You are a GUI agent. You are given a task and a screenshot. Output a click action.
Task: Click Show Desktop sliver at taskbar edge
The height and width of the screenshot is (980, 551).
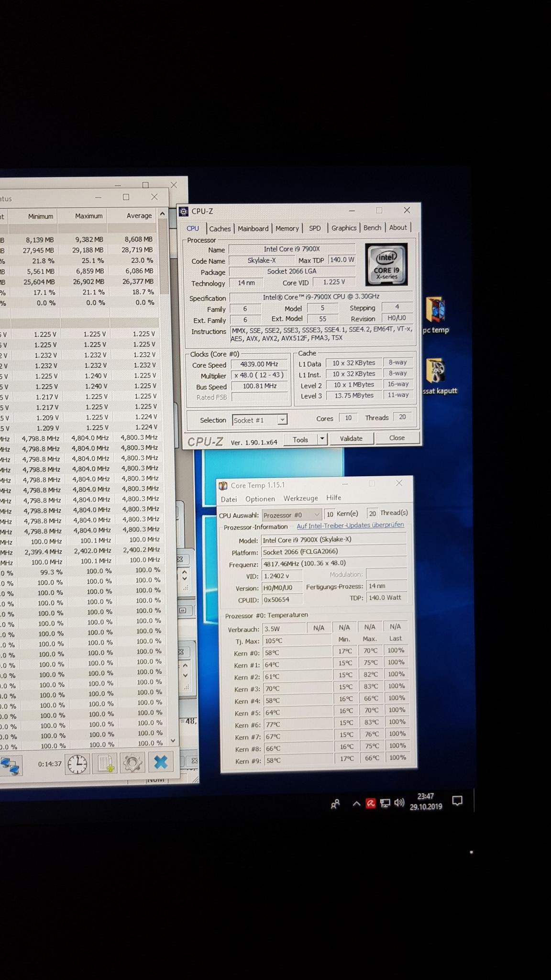[x=474, y=800]
